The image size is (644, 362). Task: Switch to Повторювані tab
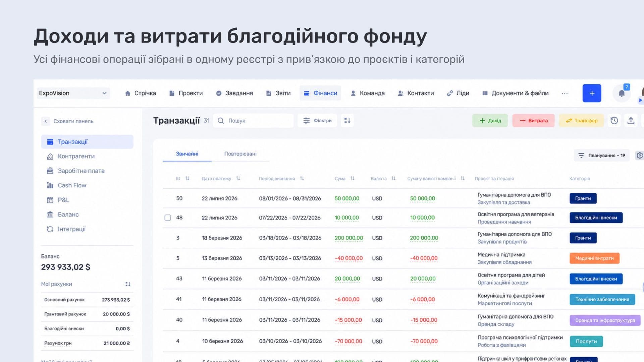pyautogui.click(x=240, y=154)
